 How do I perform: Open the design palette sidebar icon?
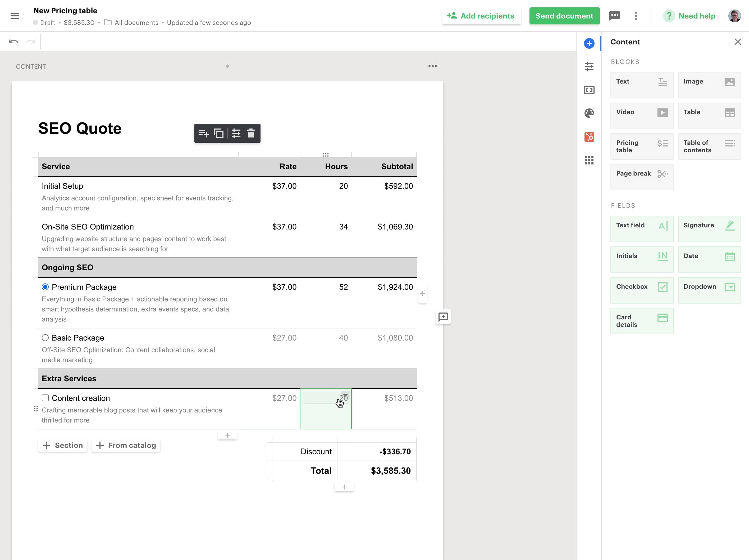click(x=589, y=113)
